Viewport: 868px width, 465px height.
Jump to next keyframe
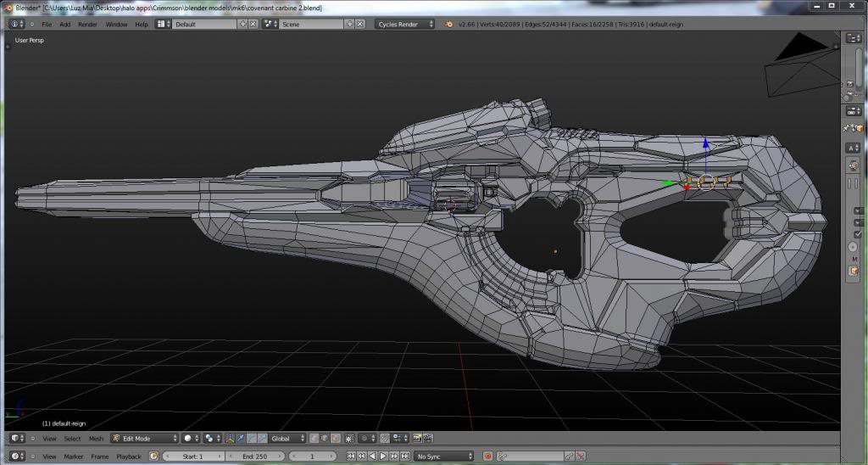[394, 457]
